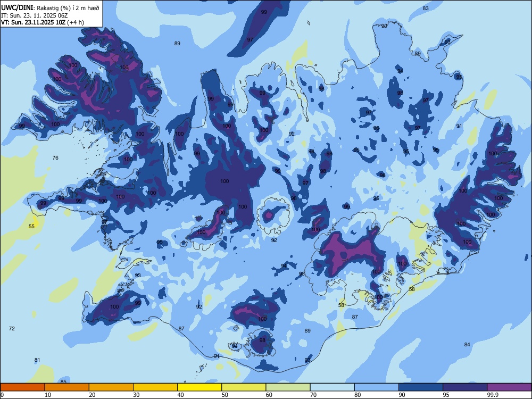Click the '(+4 h)' forecast offset text
This screenshot has height=399, width=532.
click(x=76, y=22)
